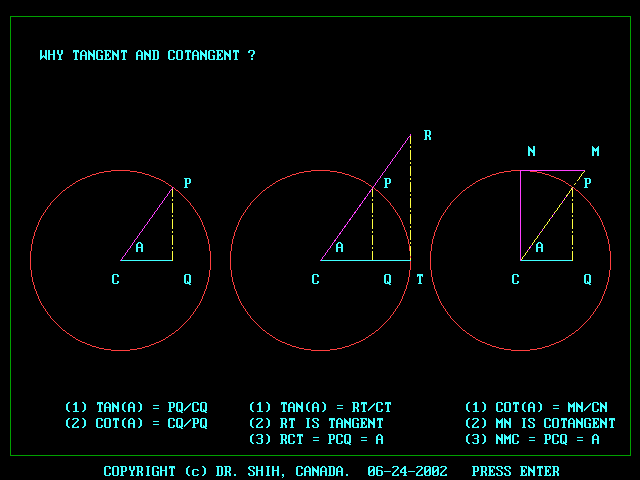The width and height of the screenshot is (640, 480).
Task: Select the formula "(2) COT(A) = CQ/PQ"
Action: tap(136, 423)
